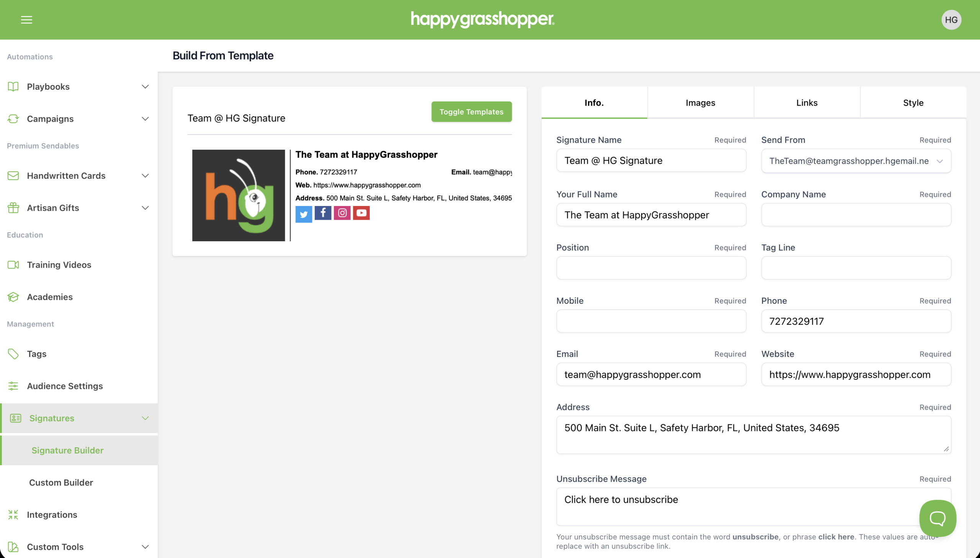
Task: Open the hamburger menu icon
Action: (x=26, y=20)
